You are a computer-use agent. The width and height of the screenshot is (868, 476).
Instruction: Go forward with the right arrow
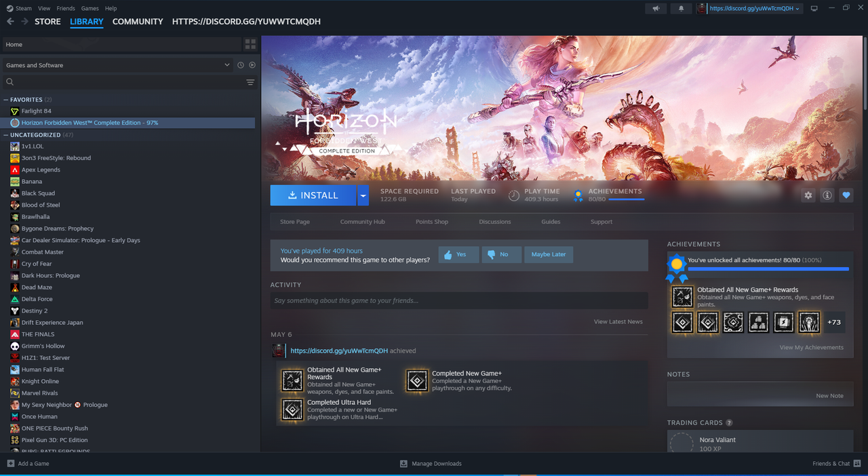[25, 22]
